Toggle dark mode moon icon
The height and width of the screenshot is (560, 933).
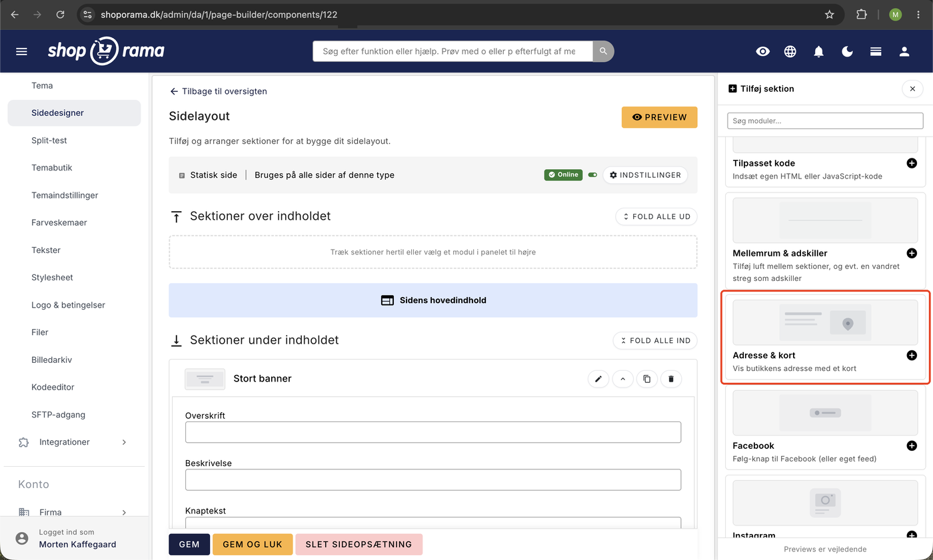(x=848, y=51)
